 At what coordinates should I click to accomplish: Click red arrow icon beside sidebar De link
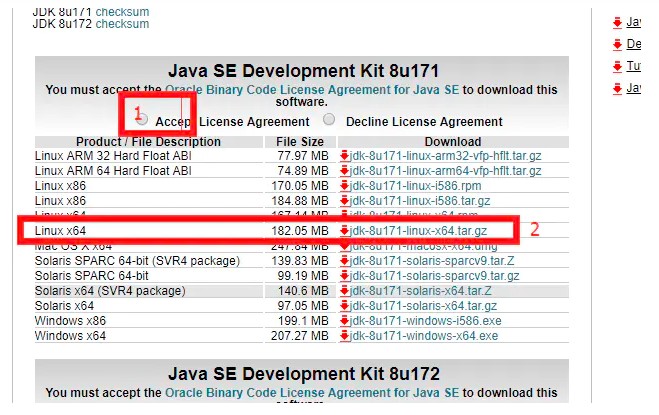[x=617, y=44]
